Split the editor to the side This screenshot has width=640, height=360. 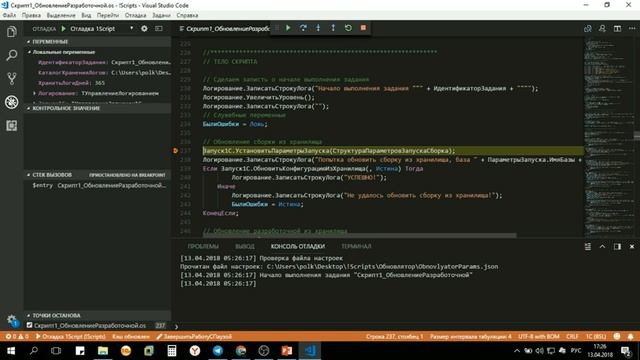click(617, 29)
